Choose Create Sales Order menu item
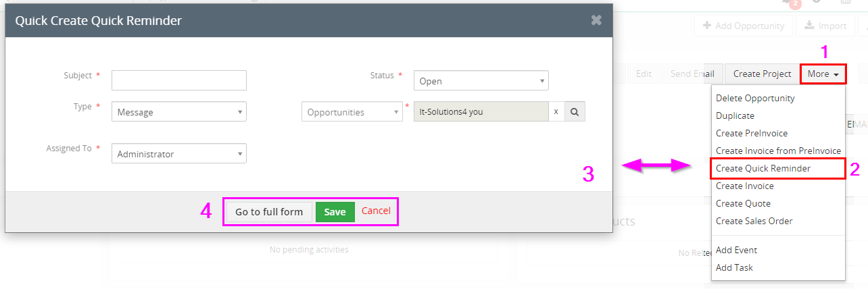 pyautogui.click(x=754, y=221)
